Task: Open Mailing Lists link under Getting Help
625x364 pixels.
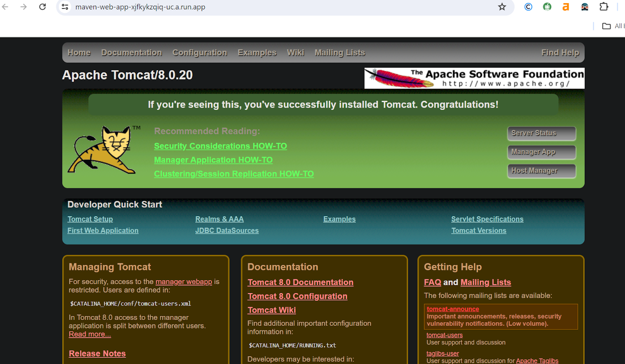Action: 486,282
